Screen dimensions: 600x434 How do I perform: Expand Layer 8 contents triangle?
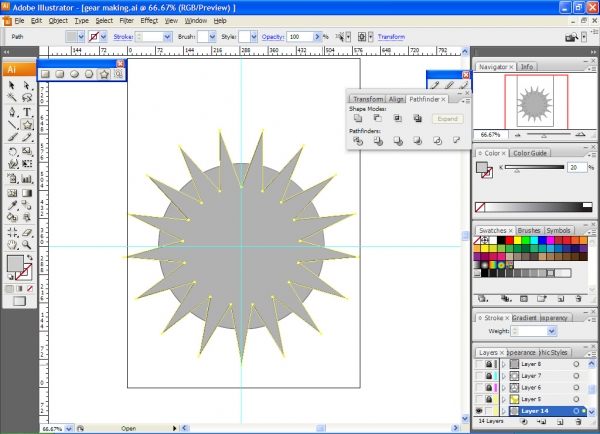[504, 364]
